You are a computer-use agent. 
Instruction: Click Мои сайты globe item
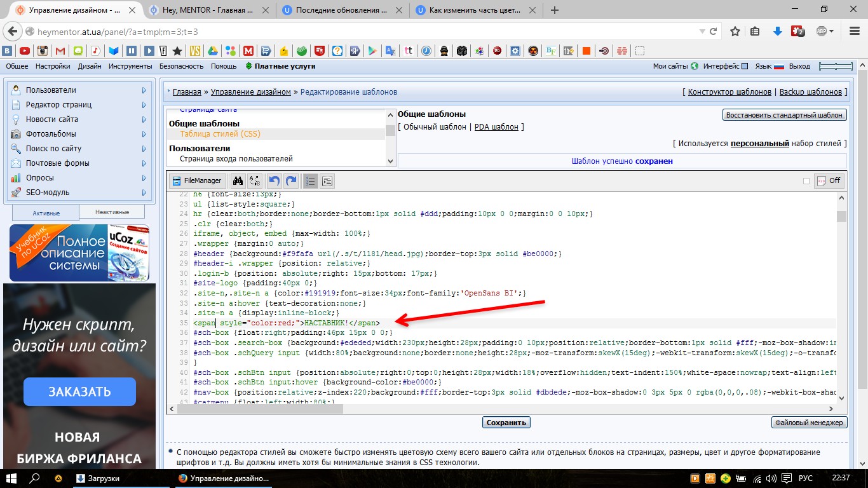point(675,66)
